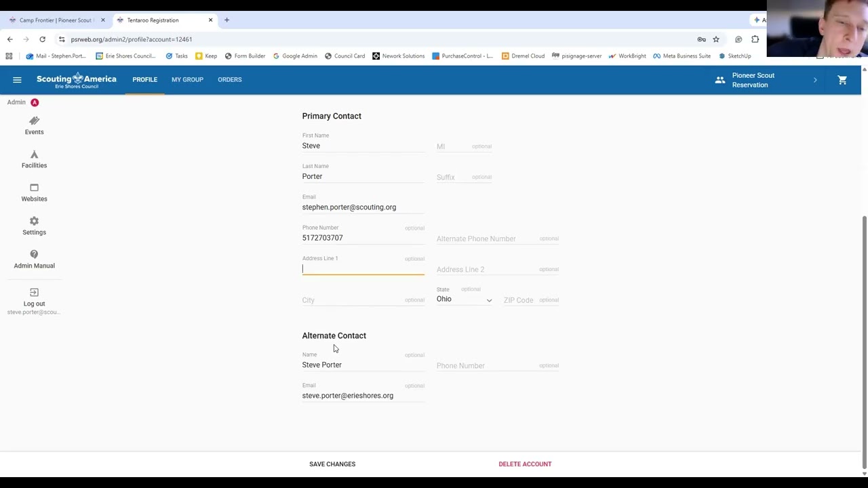The image size is (868, 488).
Task: Open the Websites sidebar icon
Action: tap(34, 188)
